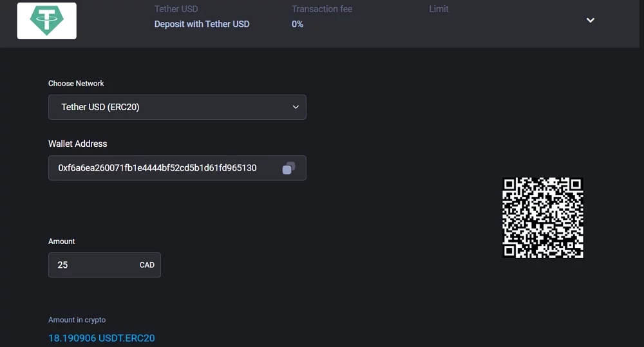This screenshot has height=347, width=644.
Task: Click the Limit heading
Action: pos(439,9)
